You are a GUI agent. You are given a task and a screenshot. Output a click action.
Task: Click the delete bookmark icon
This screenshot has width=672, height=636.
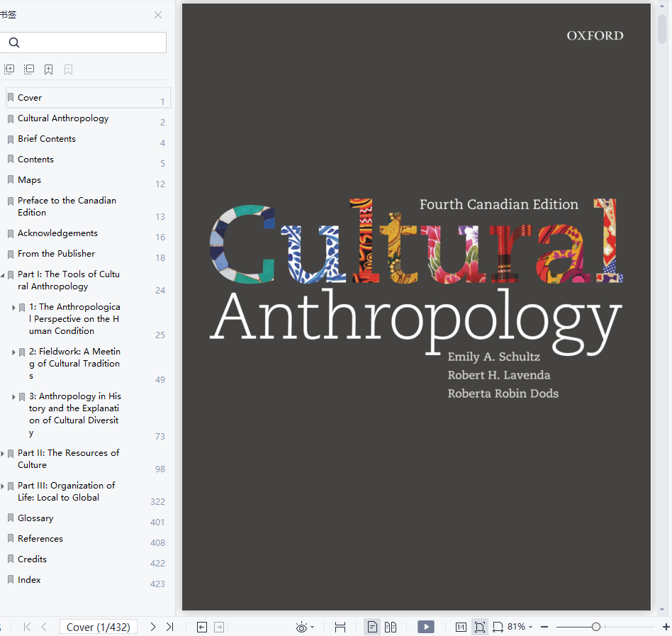click(68, 69)
